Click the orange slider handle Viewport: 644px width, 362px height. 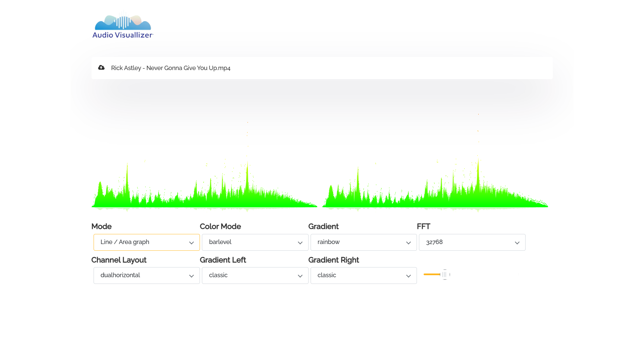445,275
